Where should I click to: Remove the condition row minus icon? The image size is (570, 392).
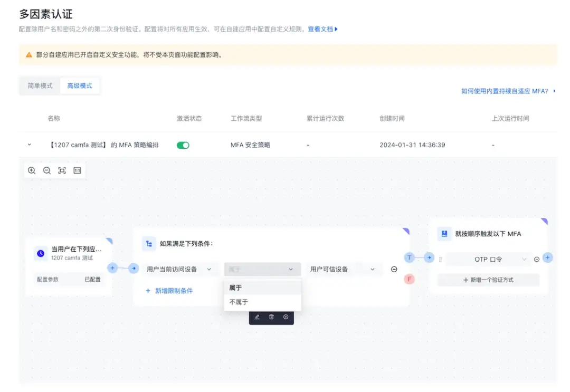(x=394, y=269)
